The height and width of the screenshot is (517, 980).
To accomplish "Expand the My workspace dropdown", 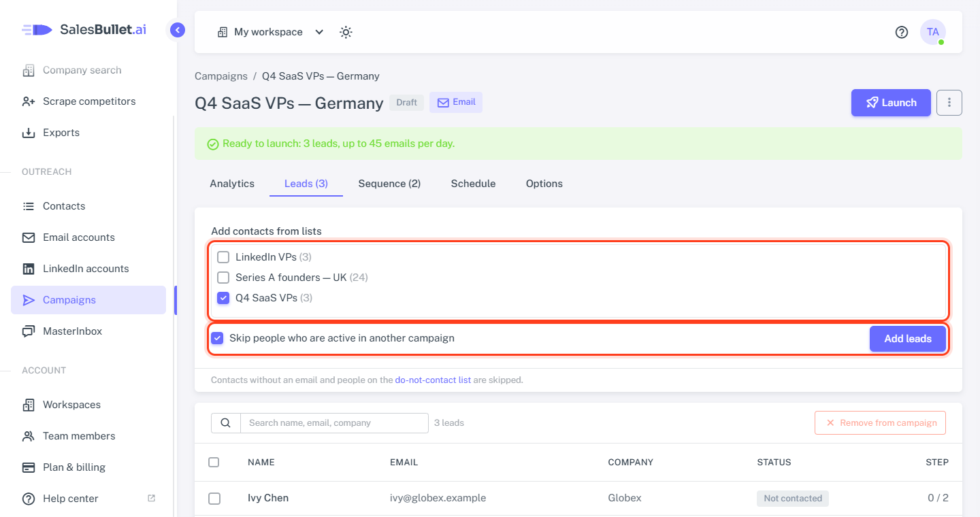I will click(x=270, y=32).
